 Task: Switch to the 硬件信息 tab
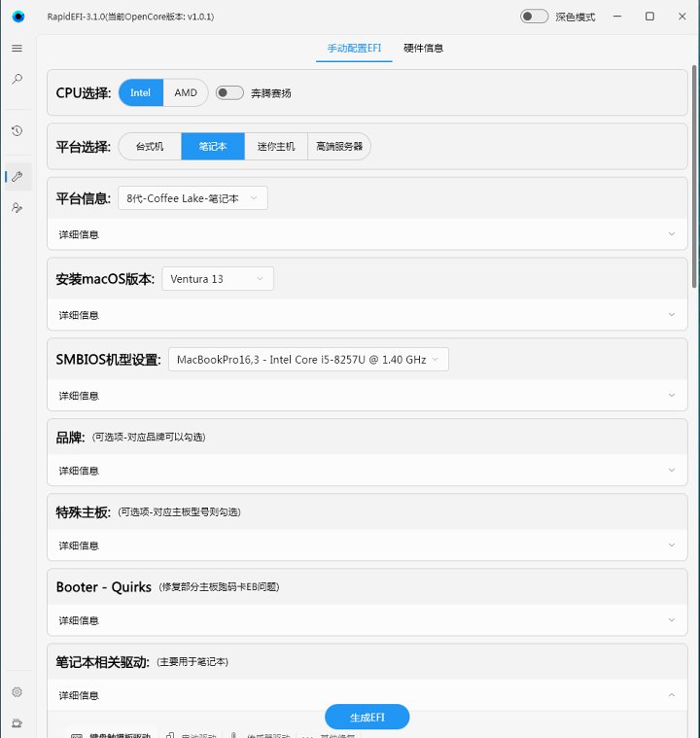423,49
